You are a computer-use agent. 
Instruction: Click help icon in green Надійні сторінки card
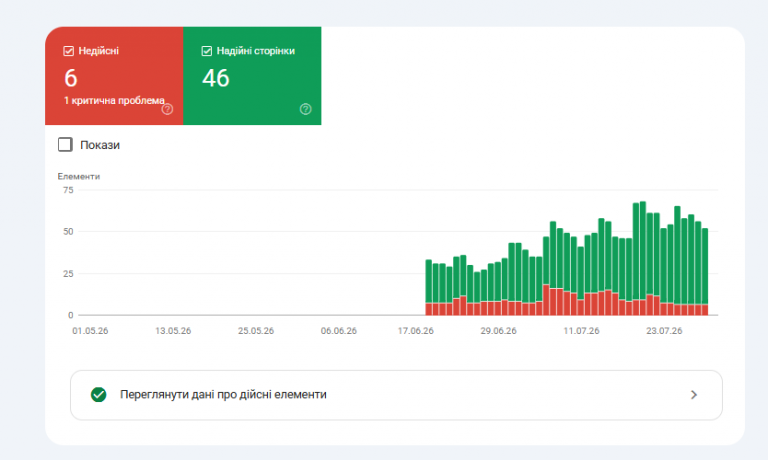pos(306,109)
